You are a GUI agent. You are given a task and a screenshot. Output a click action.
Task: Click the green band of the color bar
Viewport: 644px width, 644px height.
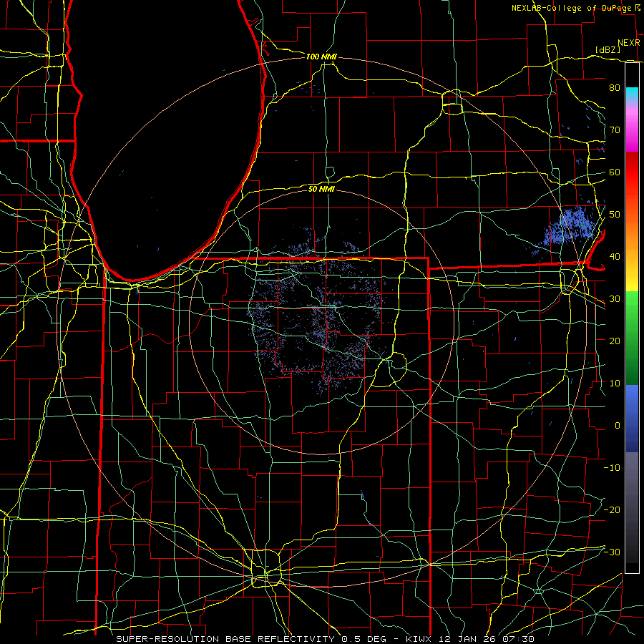tap(633, 338)
